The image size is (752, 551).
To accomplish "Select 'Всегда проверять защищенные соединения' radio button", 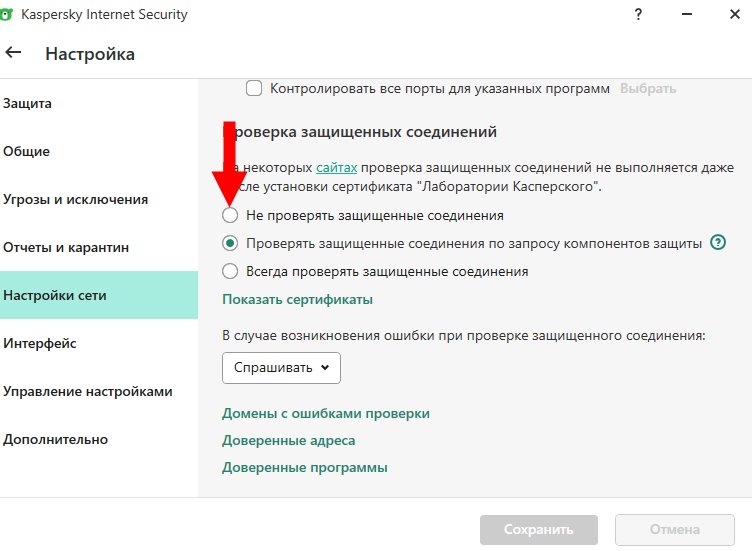I will (x=230, y=271).
